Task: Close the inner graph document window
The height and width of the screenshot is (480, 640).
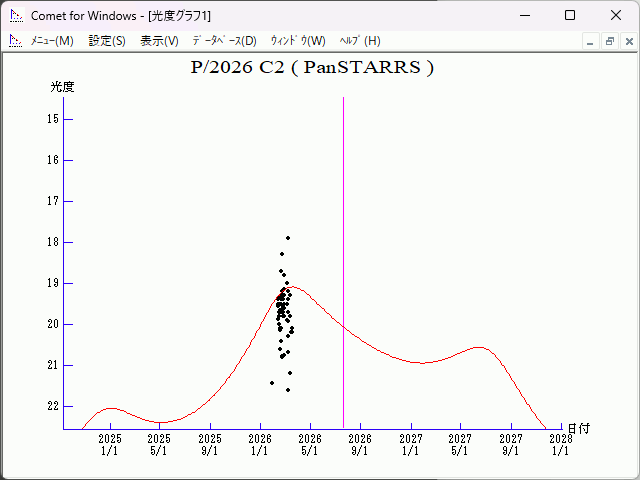Action: (628, 41)
